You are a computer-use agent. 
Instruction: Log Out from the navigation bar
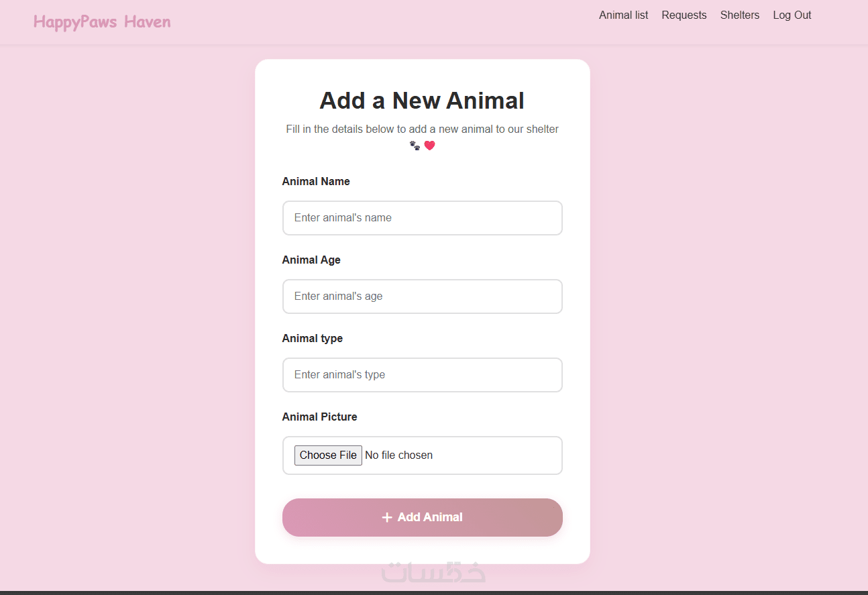click(792, 15)
